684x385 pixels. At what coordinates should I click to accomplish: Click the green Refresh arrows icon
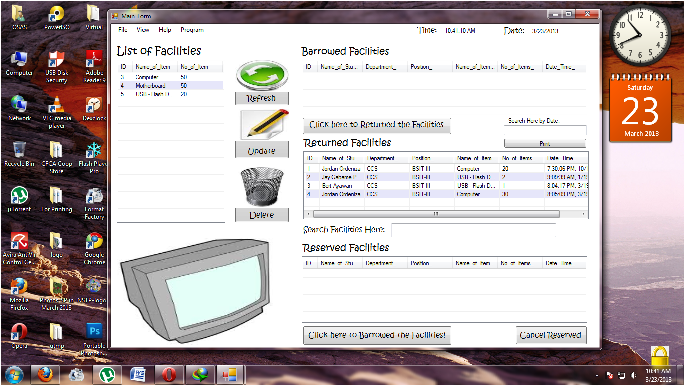[x=262, y=75]
